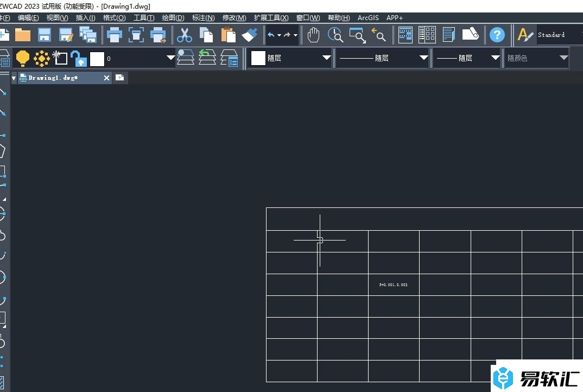
Task: Open the Standard text style dropdown
Action: (560, 35)
